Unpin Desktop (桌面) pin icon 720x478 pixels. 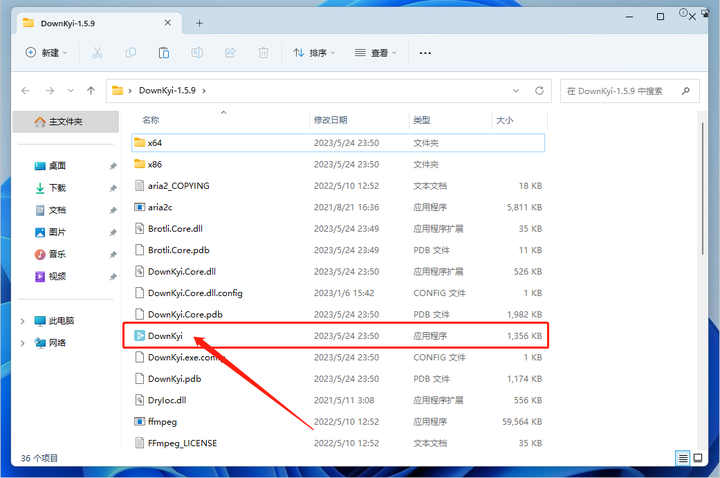tap(113, 166)
